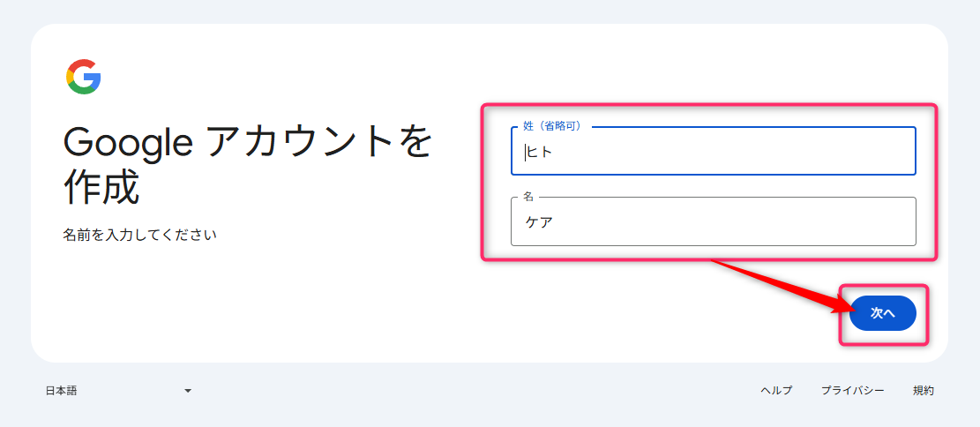Click the floating 姓（省略可） field label
This screenshot has height=427, width=980.
(x=551, y=127)
